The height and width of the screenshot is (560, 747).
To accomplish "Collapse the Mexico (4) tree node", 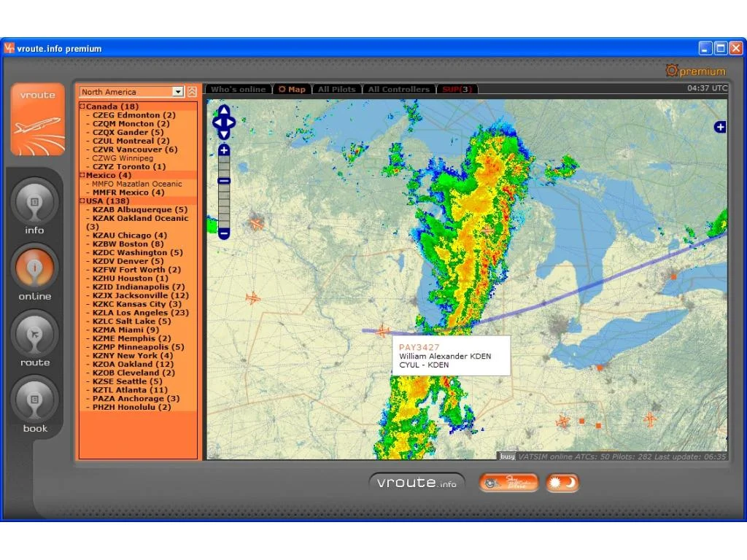I will [x=82, y=175].
